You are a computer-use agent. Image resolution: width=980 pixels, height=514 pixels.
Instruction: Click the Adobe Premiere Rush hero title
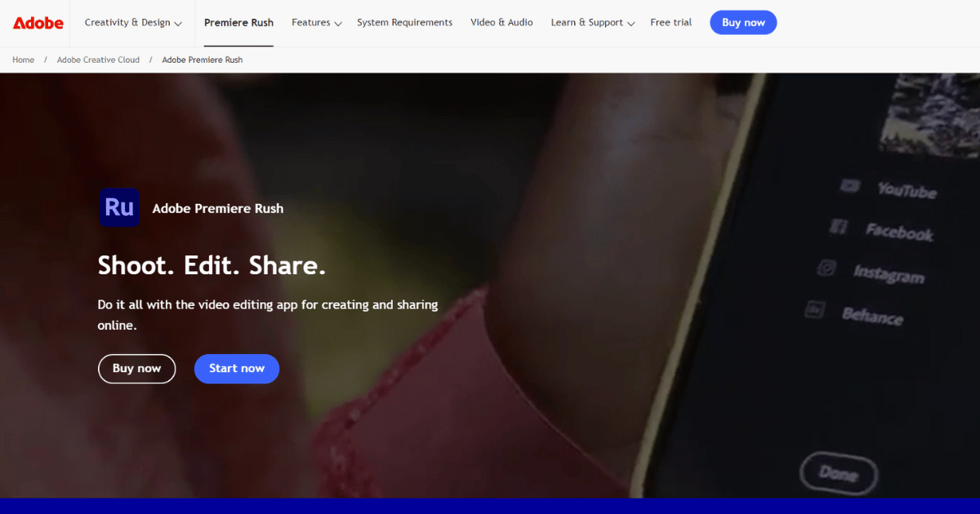point(218,209)
